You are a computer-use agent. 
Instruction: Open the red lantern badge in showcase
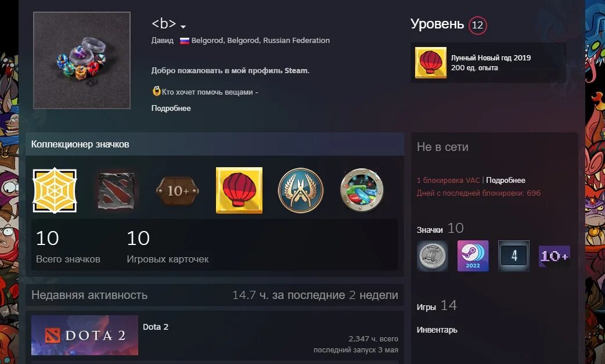point(239,190)
